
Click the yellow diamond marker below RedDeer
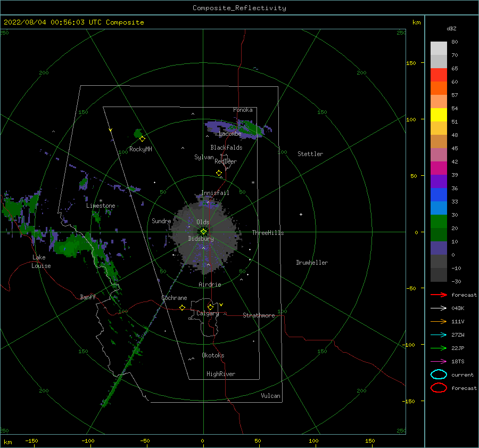pyautogui.click(x=219, y=173)
